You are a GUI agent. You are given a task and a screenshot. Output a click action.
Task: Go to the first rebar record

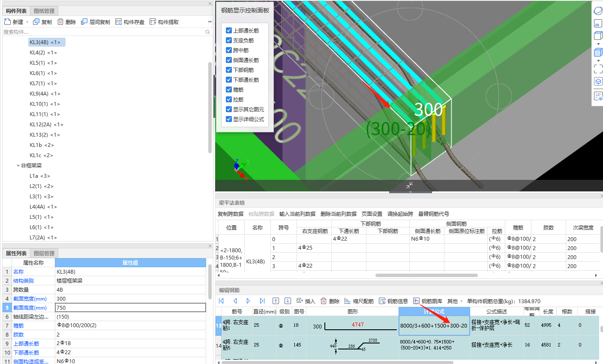(222, 301)
